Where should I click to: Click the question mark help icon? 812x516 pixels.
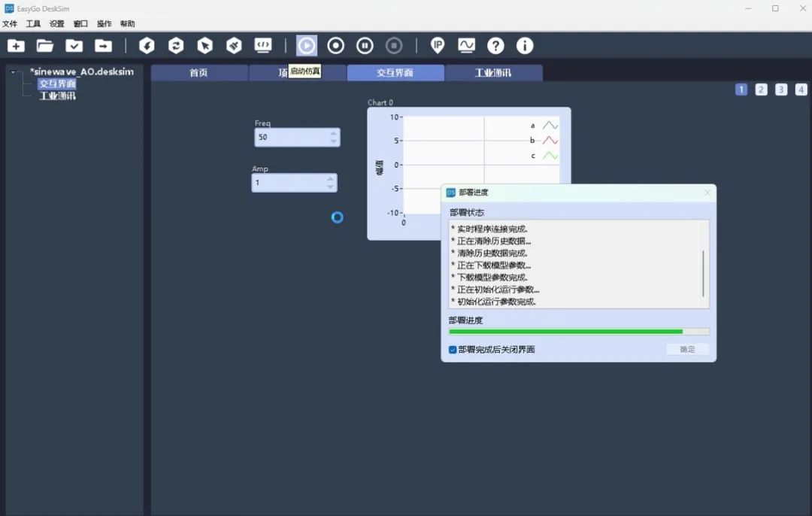click(x=495, y=46)
